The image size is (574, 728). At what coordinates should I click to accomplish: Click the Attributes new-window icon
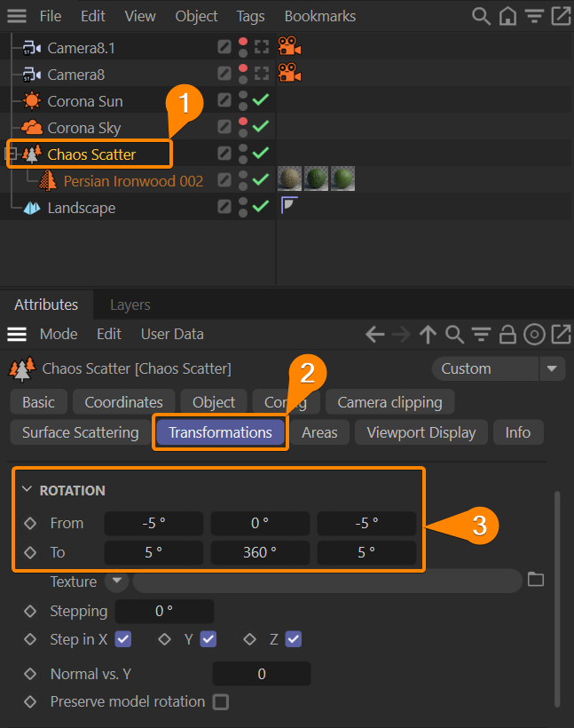(561, 334)
